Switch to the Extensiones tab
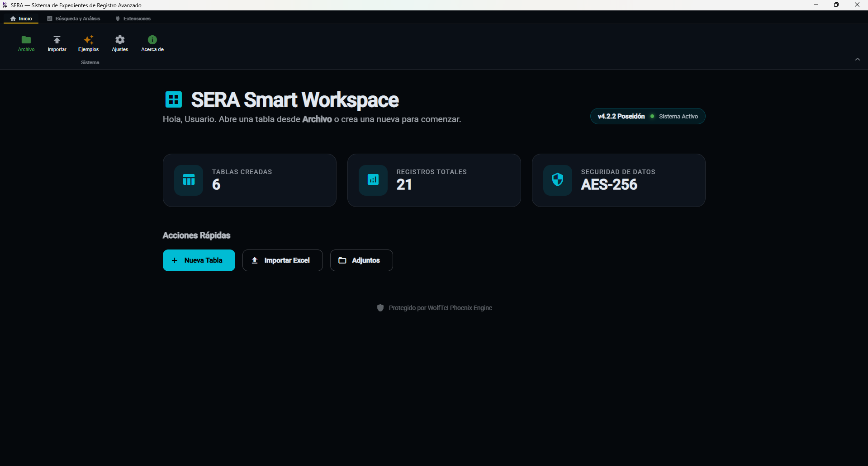Screen dimensions: 868x466 point(133,19)
